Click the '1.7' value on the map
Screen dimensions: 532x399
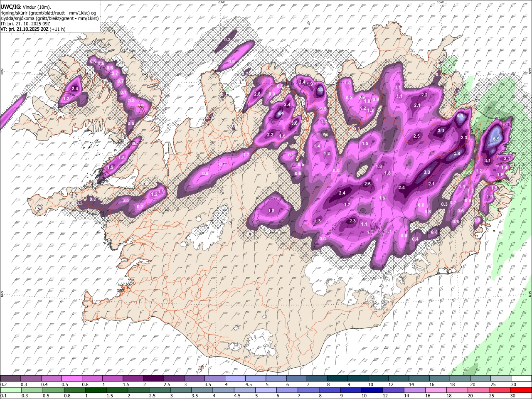(347, 204)
